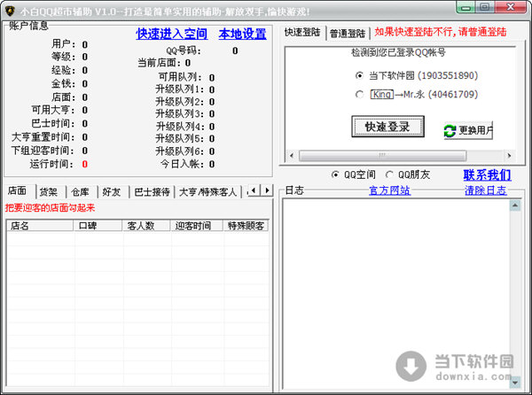
Task: Choose the QQ空间 option
Action: [x=335, y=174]
